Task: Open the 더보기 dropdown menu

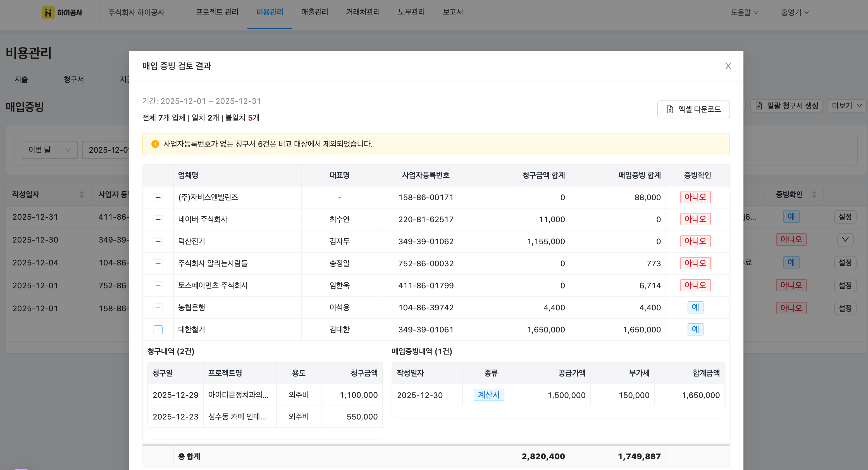Action: (x=847, y=106)
